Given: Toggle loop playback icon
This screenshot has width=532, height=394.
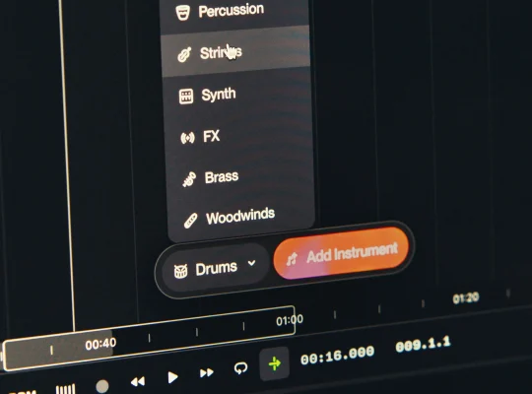Looking at the screenshot, I should pyautogui.click(x=240, y=368).
